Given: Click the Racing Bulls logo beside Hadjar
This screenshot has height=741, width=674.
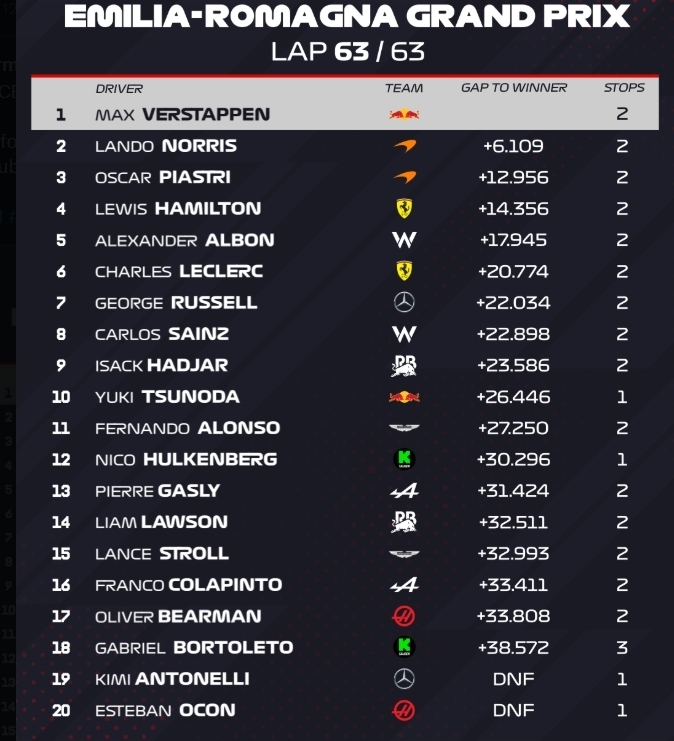Looking at the screenshot, I should click(x=404, y=365).
